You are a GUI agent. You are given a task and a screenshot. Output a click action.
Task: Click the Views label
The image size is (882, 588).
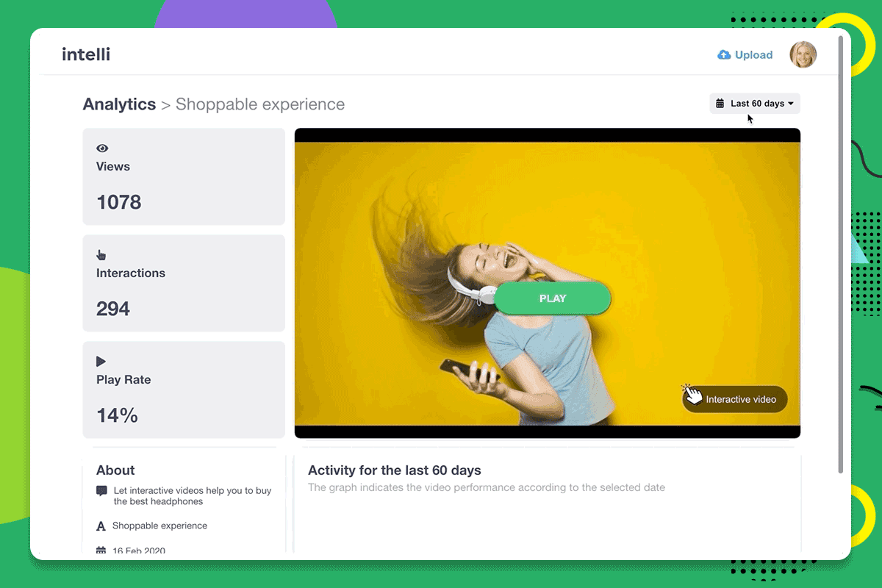click(113, 167)
